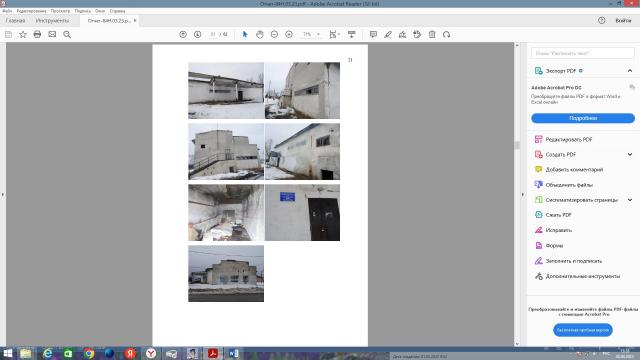Open the Редактирование menu
This screenshot has width=640, height=360.
point(31,11)
